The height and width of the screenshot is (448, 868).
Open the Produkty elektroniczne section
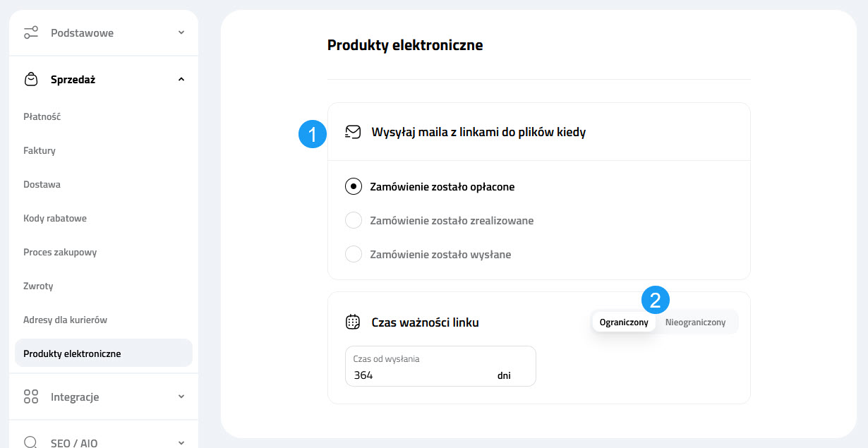click(73, 353)
